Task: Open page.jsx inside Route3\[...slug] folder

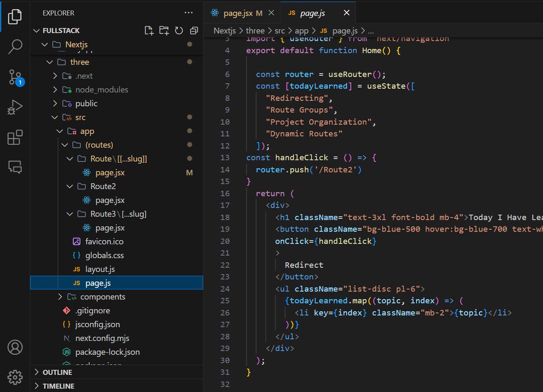Action: (x=116, y=228)
